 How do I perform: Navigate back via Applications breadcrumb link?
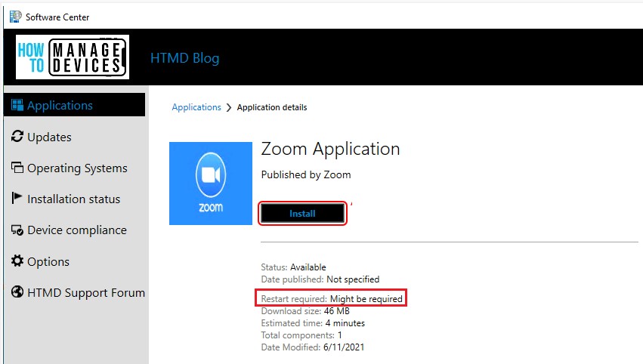196,107
